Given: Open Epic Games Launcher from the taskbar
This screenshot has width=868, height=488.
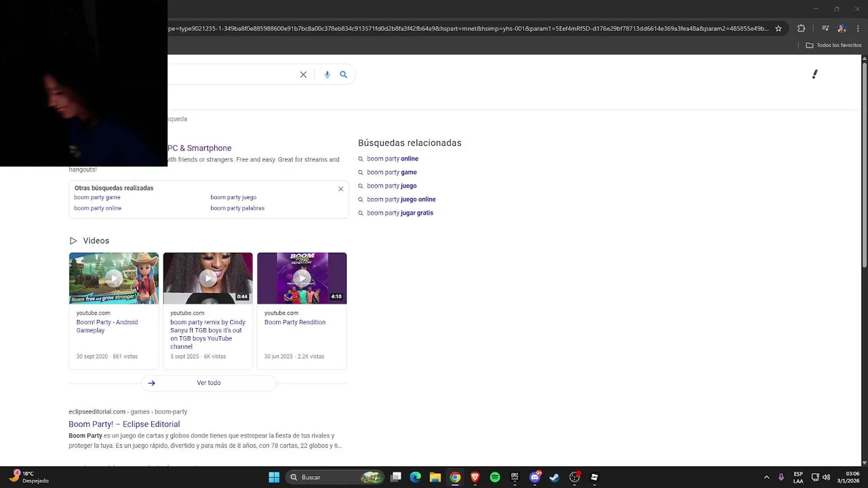Looking at the screenshot, I should [x=515, y=477].
